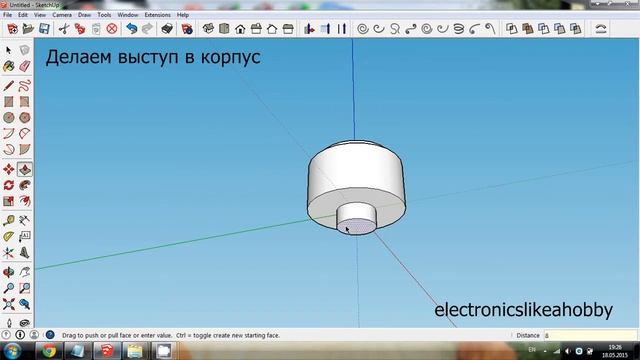Click the blue help icon in status bar
Image resolution: width=640 pixels, height=360 pixels.
tap(50, 335)
